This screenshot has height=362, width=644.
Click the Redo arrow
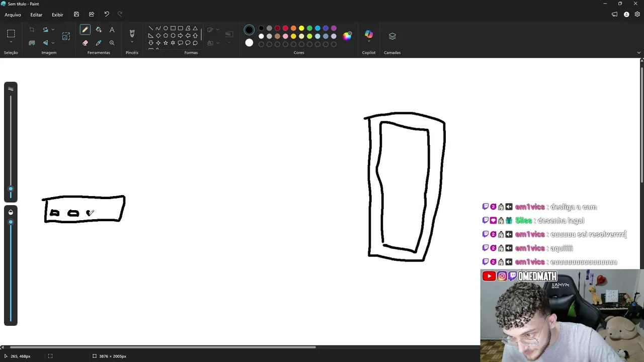120,15
